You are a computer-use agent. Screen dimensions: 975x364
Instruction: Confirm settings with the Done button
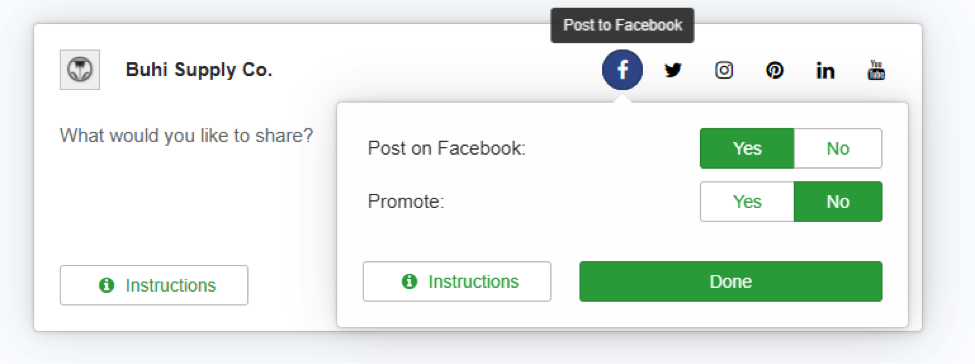click(x=731, y=281)
